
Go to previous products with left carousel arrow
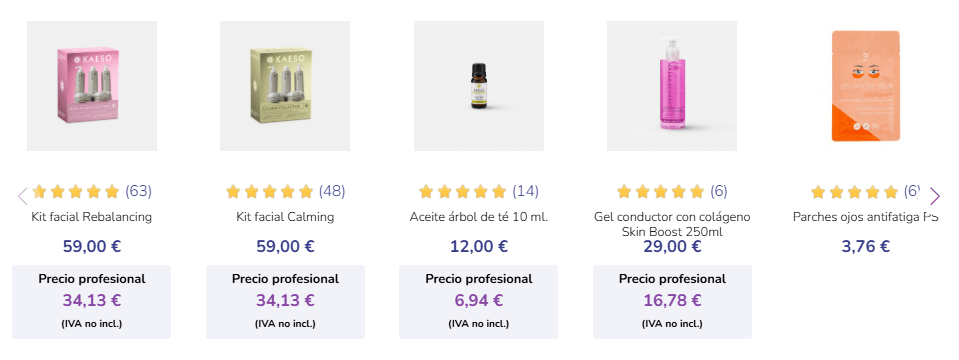23,196
